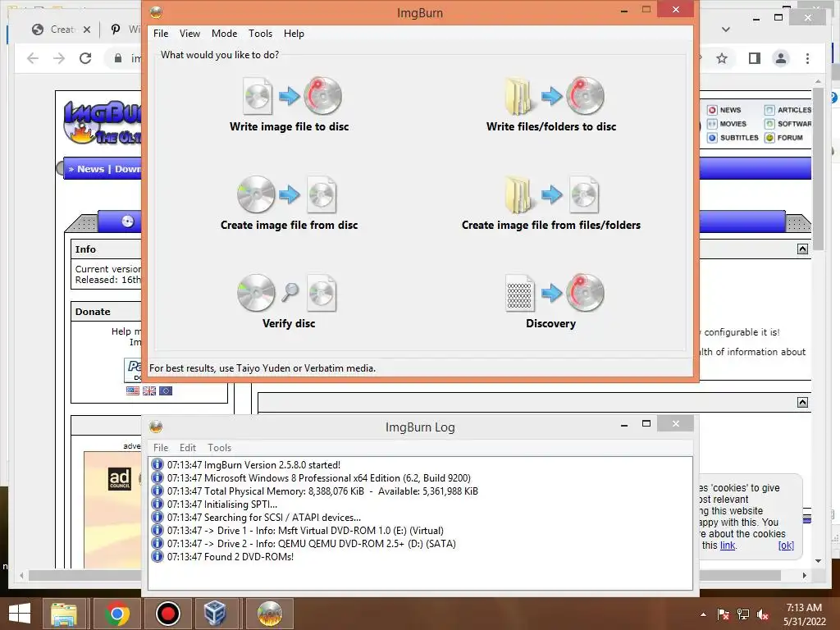This screenshot has height=630, width=840.
Task: Open Tools menu in ImgBurn Log window
Action: (219, 447)
